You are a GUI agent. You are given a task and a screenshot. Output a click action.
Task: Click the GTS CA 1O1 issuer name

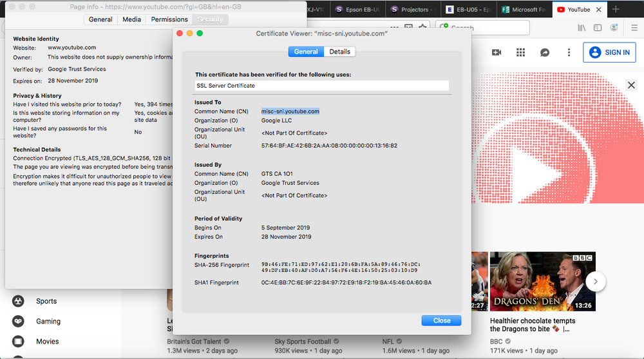277,174
